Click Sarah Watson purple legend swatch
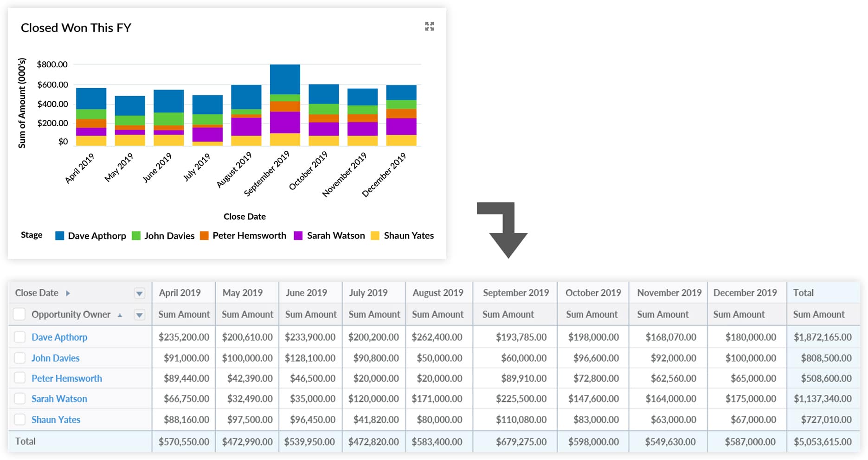The height and width of the screenshot is (460, 868). click(x=298, y=236)
